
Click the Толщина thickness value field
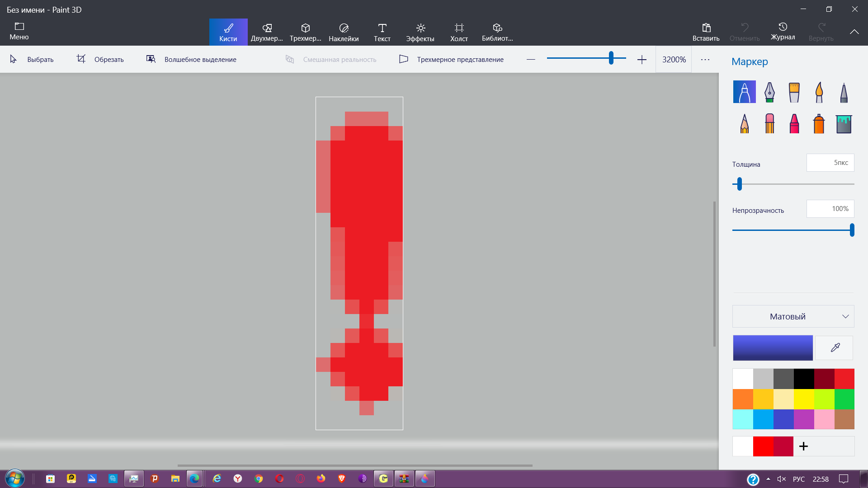point(830,163)
